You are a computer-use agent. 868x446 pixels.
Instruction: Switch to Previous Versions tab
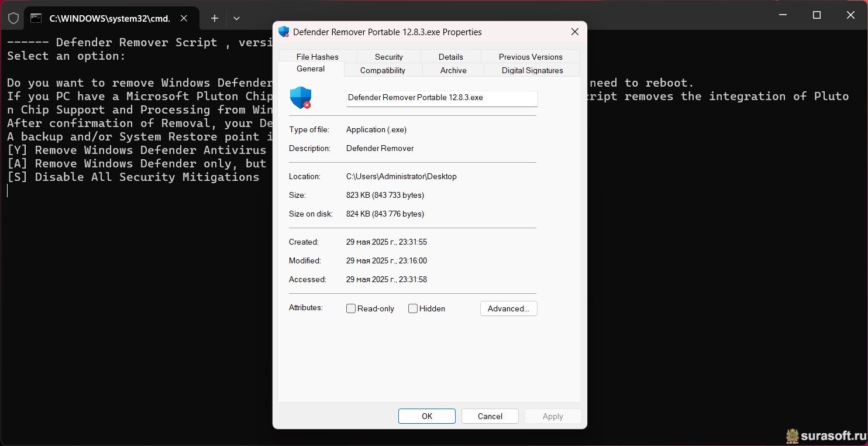click(531, 57)
